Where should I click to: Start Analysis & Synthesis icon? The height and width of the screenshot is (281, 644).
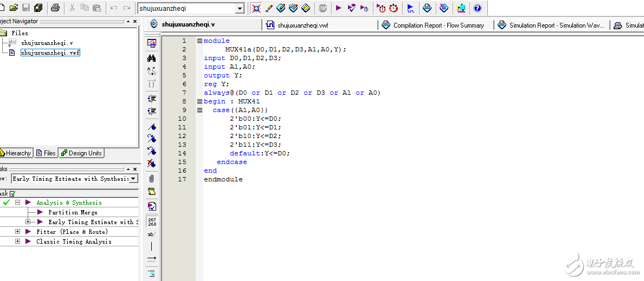coord(352,8)
